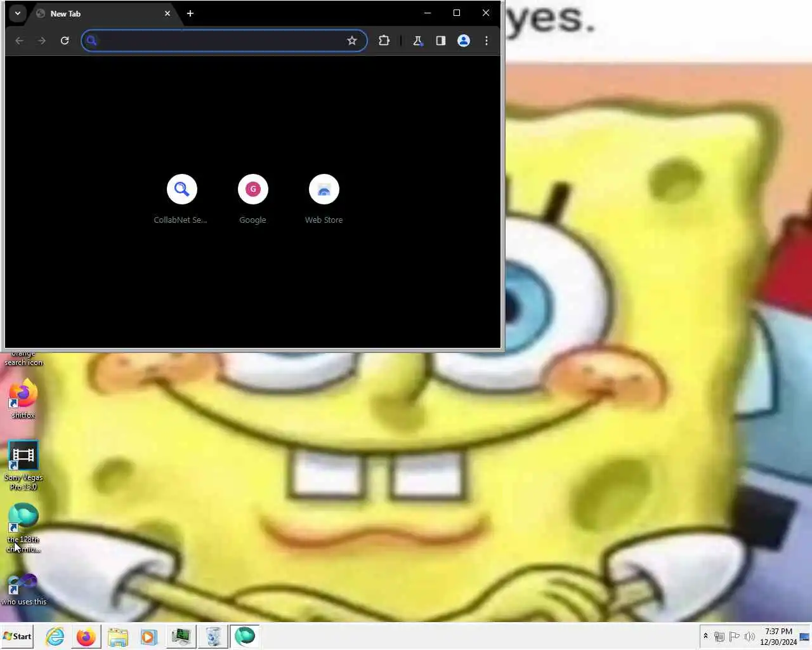The width and height of the screenshot is (812, 650).
Task: Open the computer monitor taskbar icon
Action: click(x=181, y=636)
